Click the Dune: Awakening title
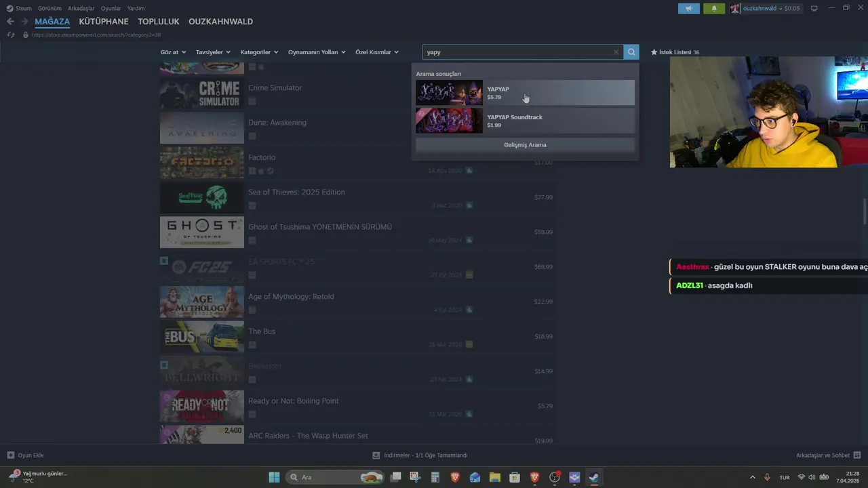Image resolution: width=868 pixels, height=488 pixels. (277, 123)
